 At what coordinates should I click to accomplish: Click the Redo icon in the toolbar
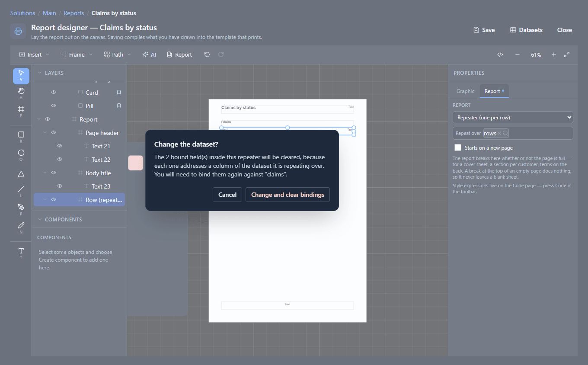point(221,54)
